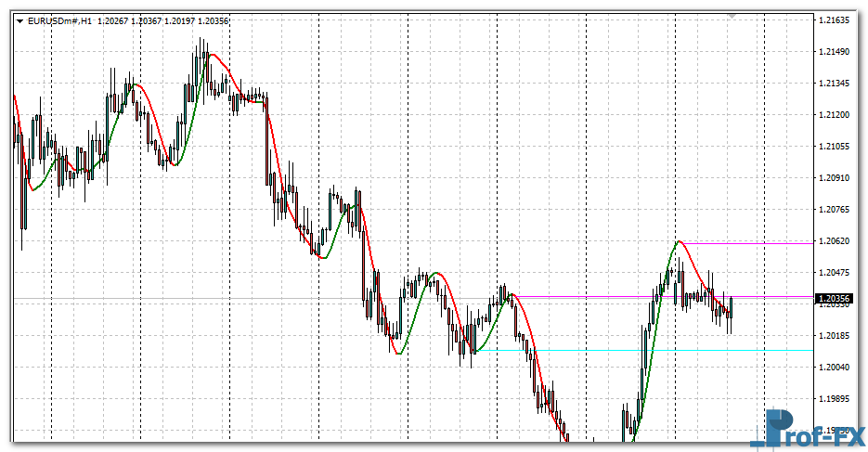Click the 1.21055 price scale label
This screenshot has width=868, height=452.
pos(836,146)
